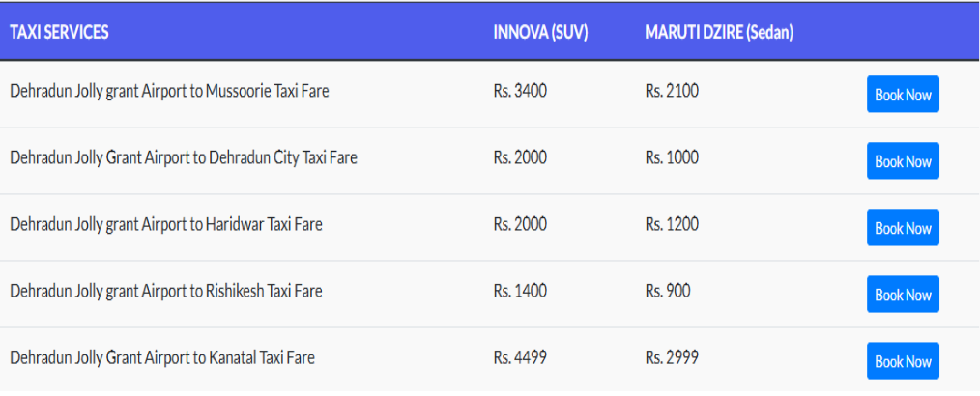Screen dimensions: 980x396
Task: Select the TAXI SERVICES column header
Action: tap(59, 32)
